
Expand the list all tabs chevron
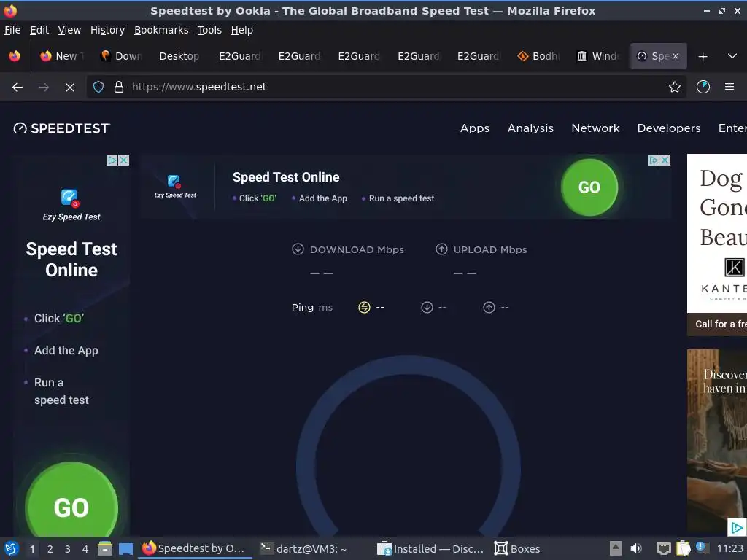[732, 56]
